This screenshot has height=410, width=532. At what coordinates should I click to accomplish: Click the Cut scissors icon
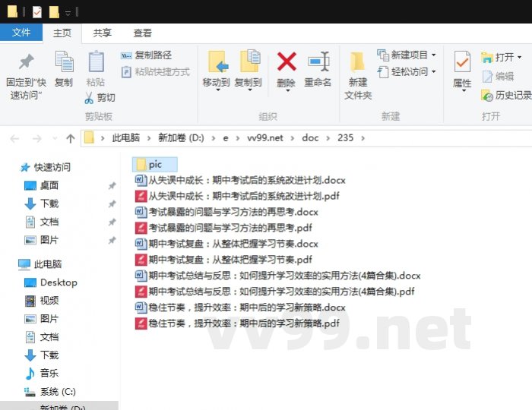point(89,98)
